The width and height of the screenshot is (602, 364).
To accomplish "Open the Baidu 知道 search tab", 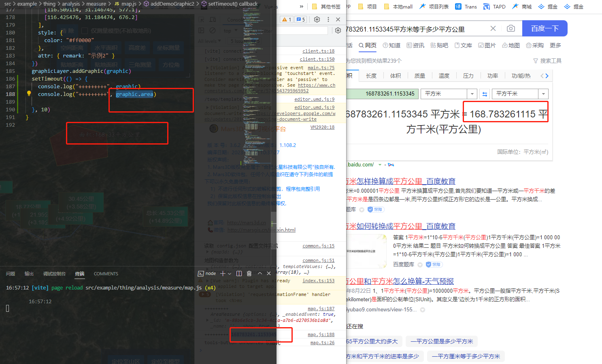I will (391, 45).
